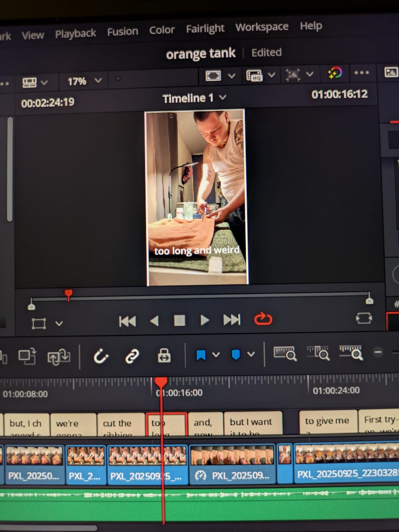Select the PXL_2... short video clip
This screenshot has height=532, width=399.
click(x=86, y=465)
